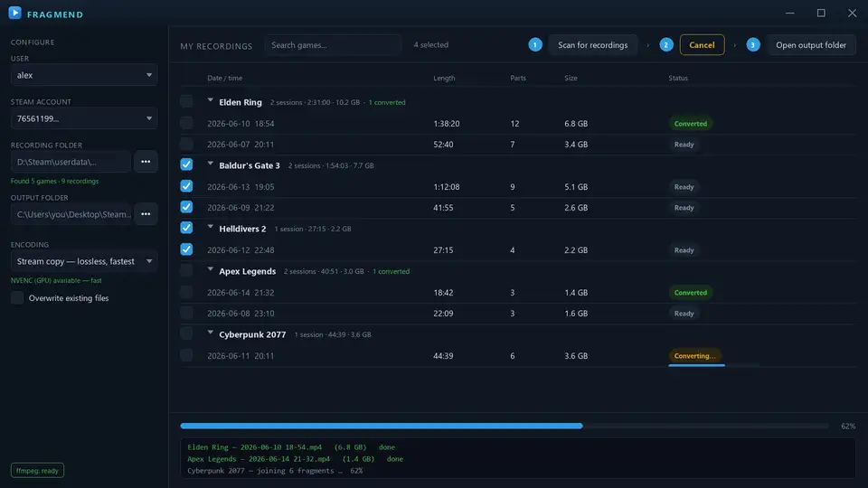
Task: Open the Steam Account dropdown
Action: point(84,118)
